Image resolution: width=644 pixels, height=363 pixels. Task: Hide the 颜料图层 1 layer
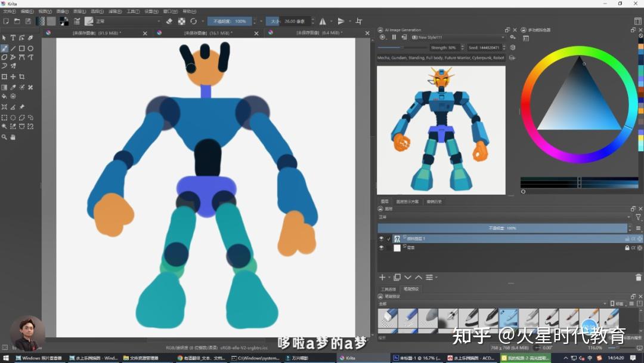[381, 238]
